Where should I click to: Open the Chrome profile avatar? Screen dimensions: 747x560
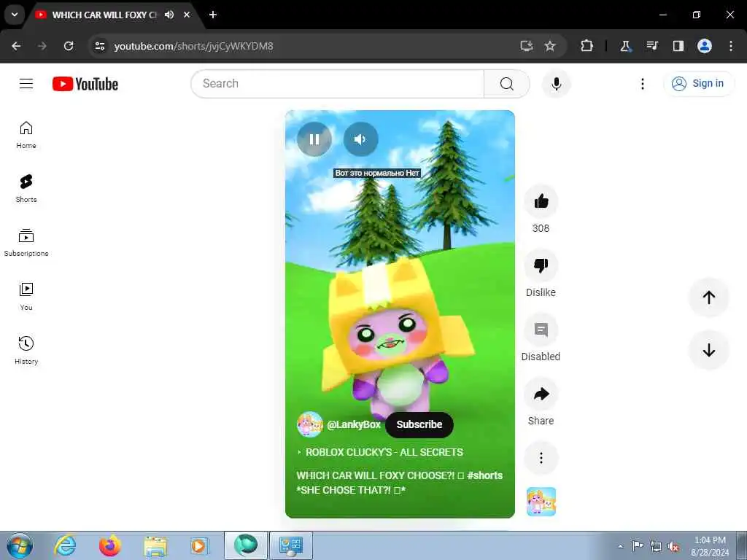pyautogui.click(x=705, y=46)
